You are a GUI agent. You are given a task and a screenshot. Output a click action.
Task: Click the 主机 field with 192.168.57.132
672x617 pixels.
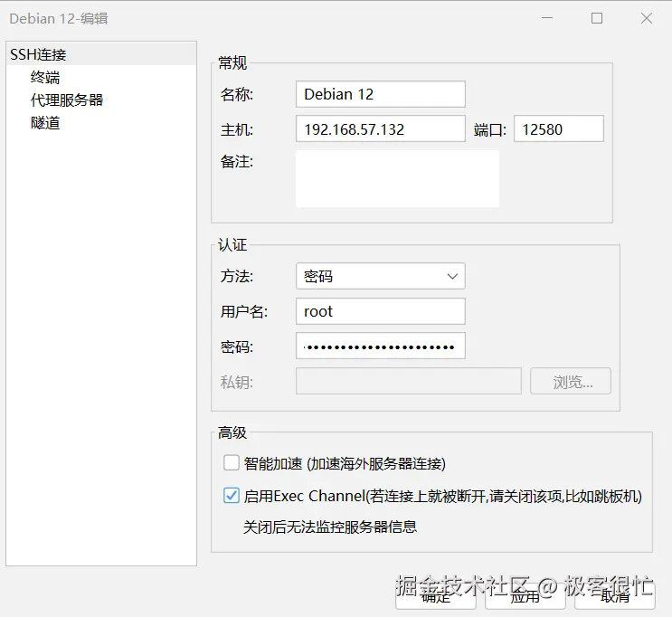coord(381,128)
